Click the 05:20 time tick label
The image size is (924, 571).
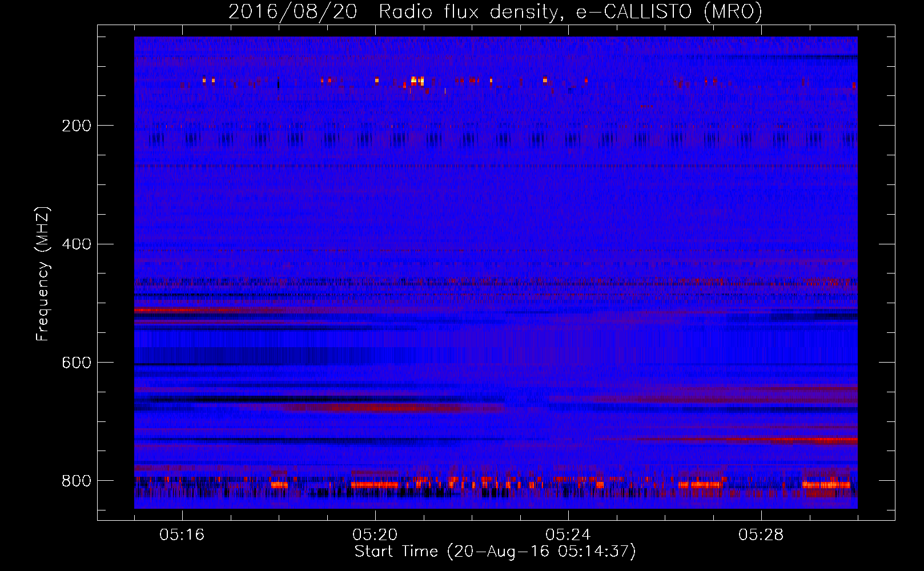375,535
